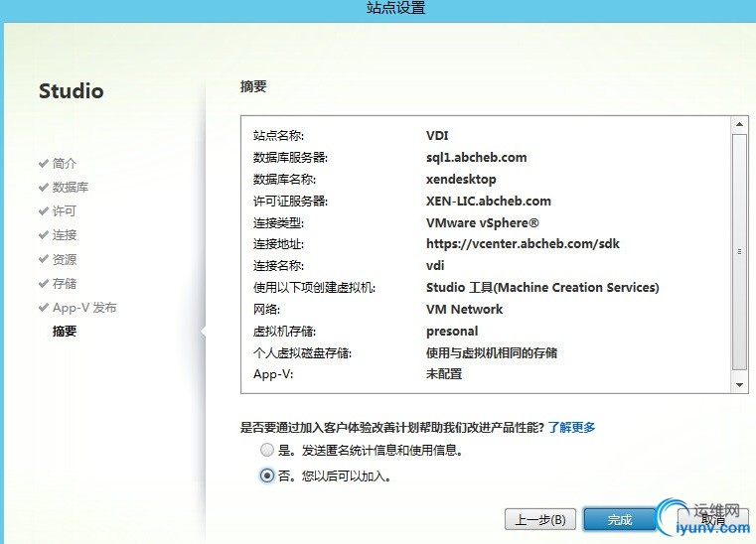Click the checkmark icon beside 简介

(x=44, y=164)
